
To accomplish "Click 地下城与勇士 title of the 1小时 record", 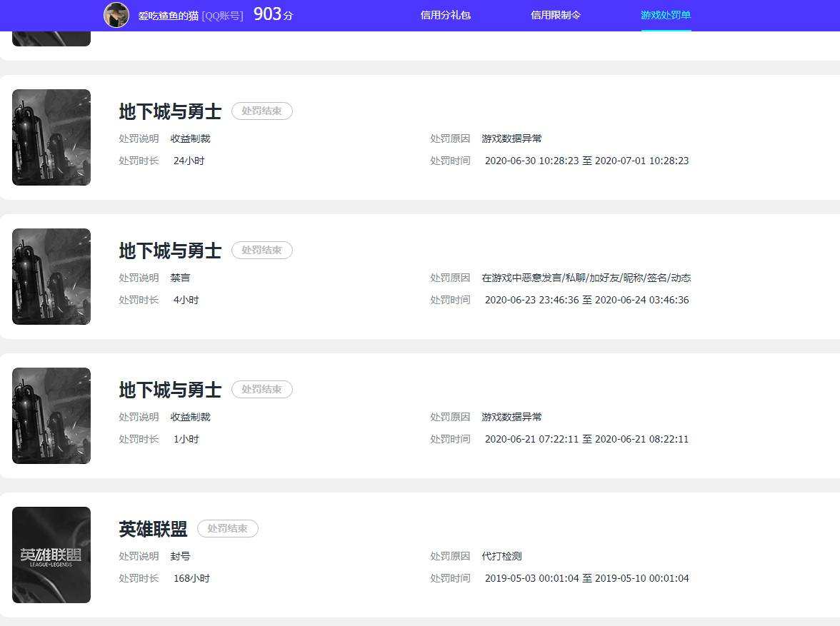I will click(170, 390).
